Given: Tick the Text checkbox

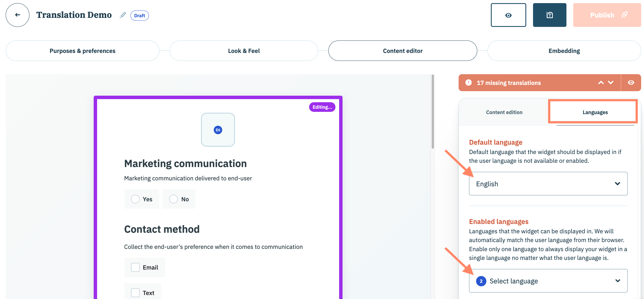Looking at the screenshot, I should coord(135,293).
